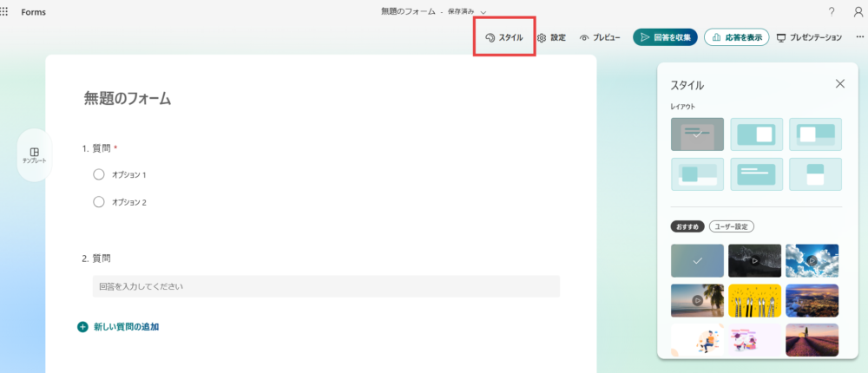Click the オプション 1 label text
This screenshot has height=373, width=868.
[129, 175]
